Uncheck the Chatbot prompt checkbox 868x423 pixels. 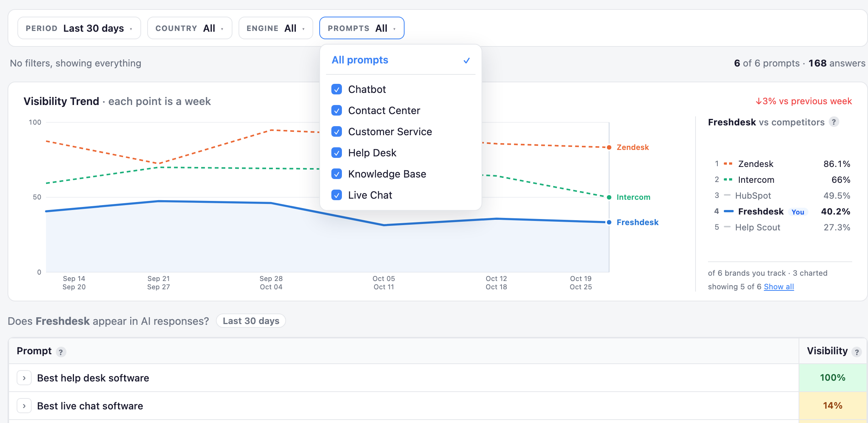point(337,89)
